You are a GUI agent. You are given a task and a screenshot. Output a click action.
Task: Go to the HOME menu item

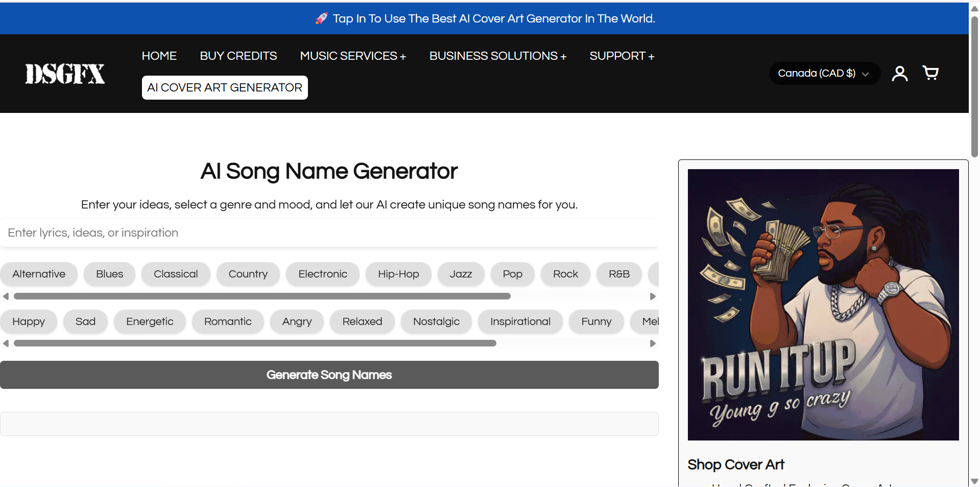159,56
